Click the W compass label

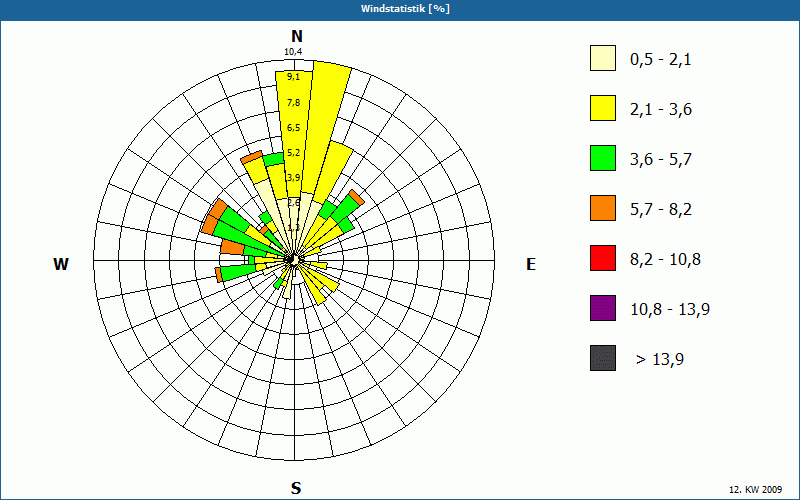point(61,264)
